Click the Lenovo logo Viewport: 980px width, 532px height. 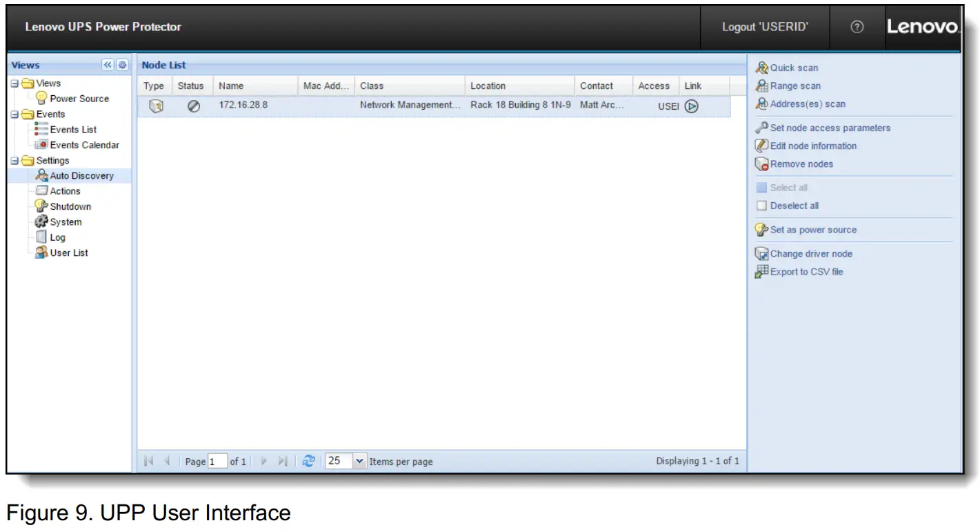[922, 27]
